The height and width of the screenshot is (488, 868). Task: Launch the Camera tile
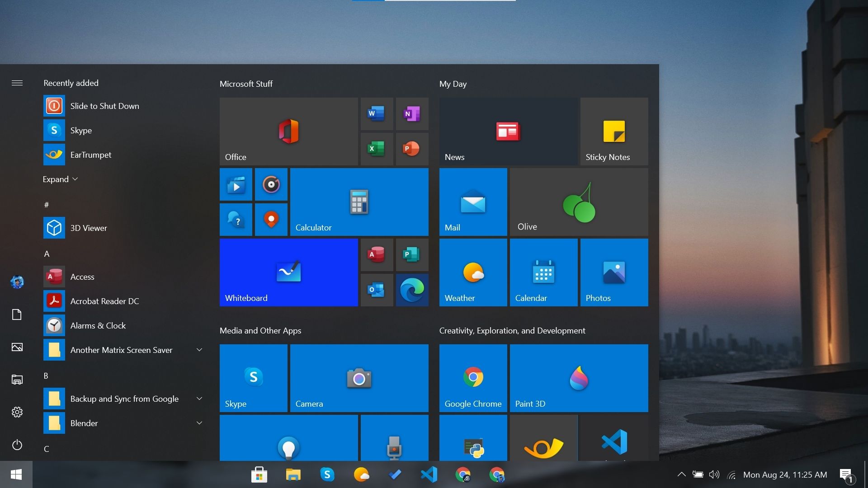pyautogui.click(x=359, y=378)
